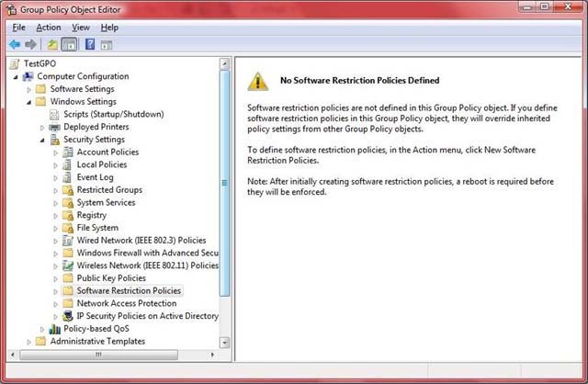Screen dimensions: 588x384
Task: Click tree scrollbar down arrow
Action: 224,343
